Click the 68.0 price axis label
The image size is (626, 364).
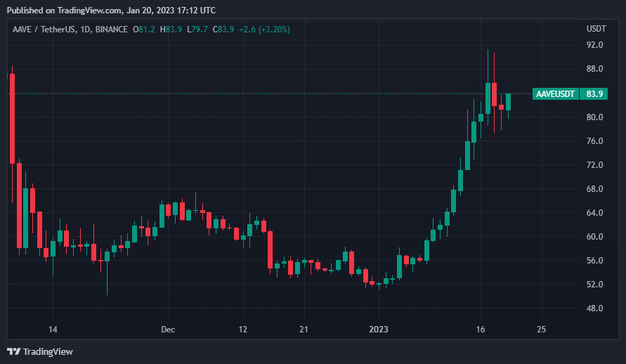[x=594, y=189]
